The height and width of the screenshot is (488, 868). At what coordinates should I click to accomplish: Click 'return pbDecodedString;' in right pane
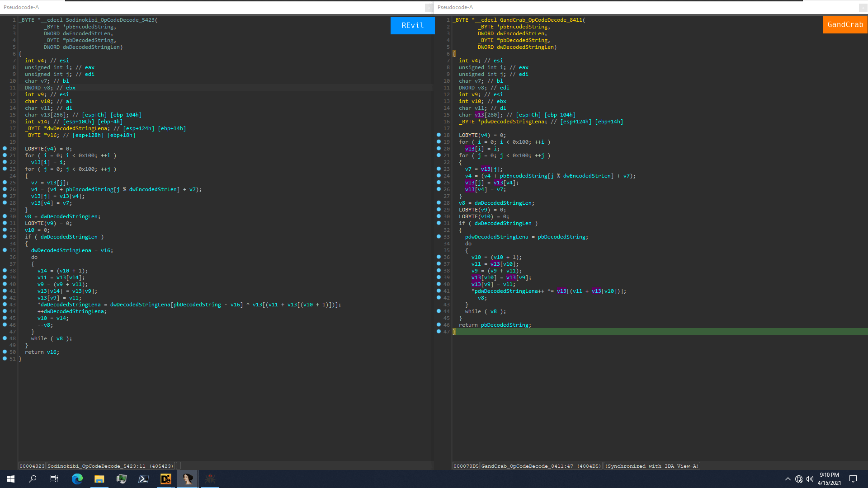495,325
